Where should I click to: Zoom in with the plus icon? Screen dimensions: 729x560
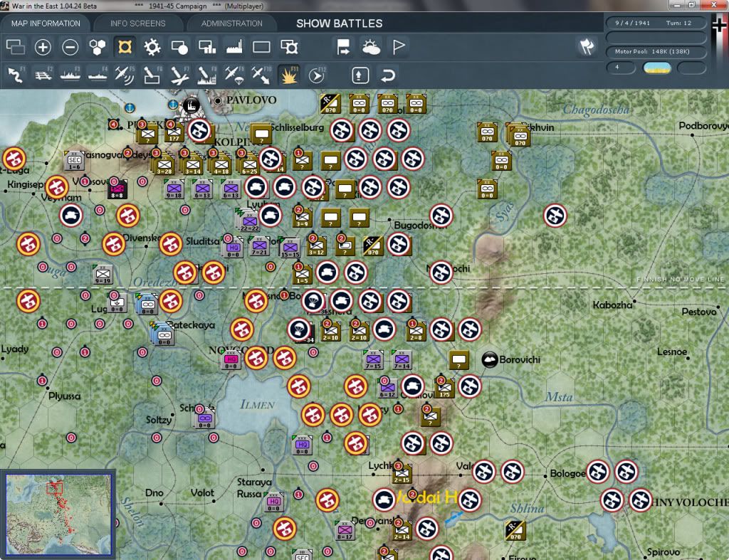43,47
